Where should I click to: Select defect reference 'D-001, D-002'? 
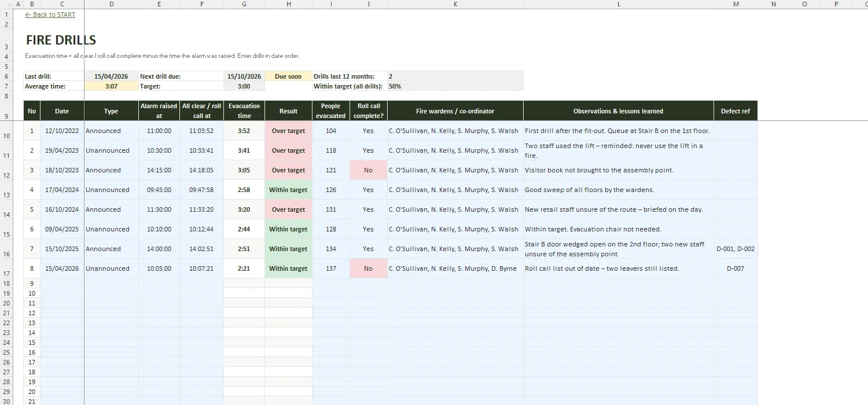click(x=735, y=249)
